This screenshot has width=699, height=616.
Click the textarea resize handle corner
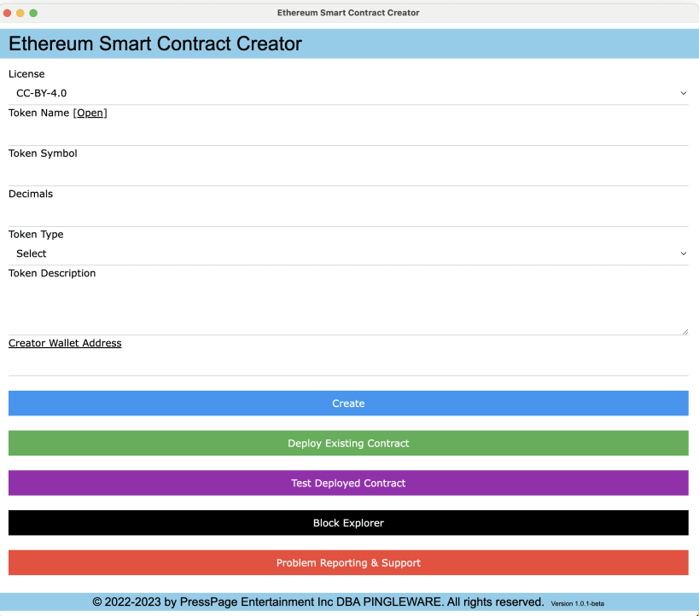(x=685, y=332)
